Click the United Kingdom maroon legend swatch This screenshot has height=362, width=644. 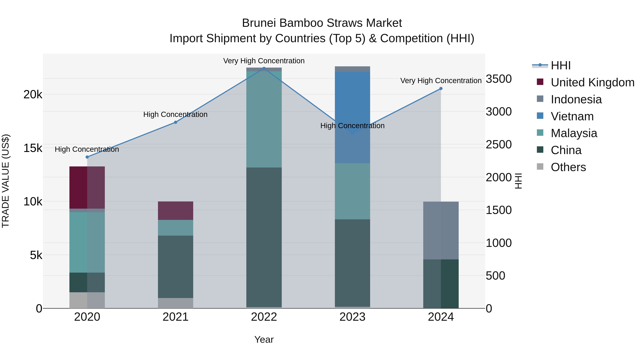point(540,82)
